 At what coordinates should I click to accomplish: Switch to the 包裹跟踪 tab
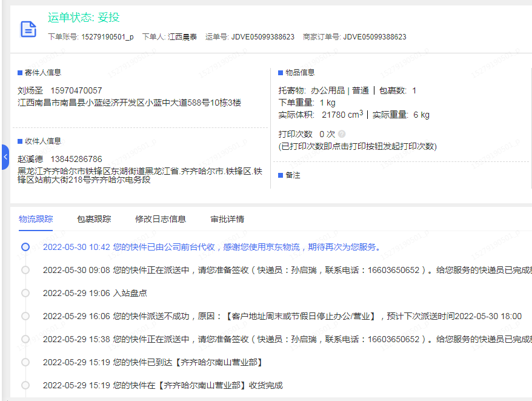pyautogui.click(x=94, y=219)
